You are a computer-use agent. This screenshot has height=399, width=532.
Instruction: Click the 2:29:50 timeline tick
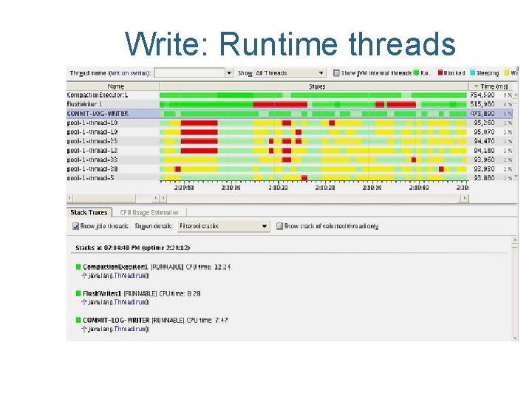coord(184,187)
